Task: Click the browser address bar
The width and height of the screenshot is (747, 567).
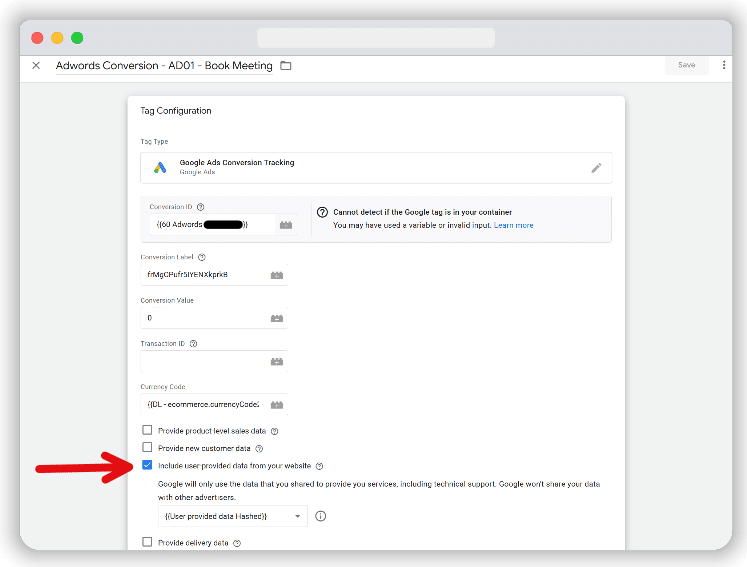Action: point(376,38)
